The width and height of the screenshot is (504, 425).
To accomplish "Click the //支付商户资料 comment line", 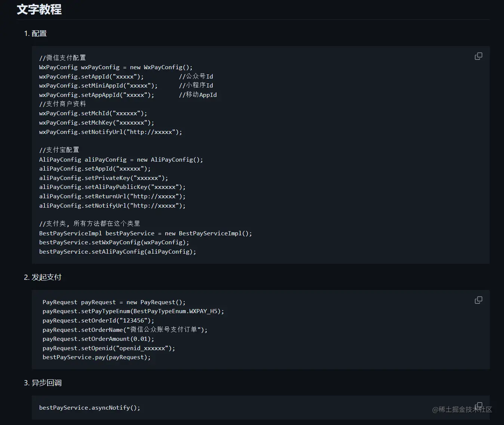I will click(62, 104).
